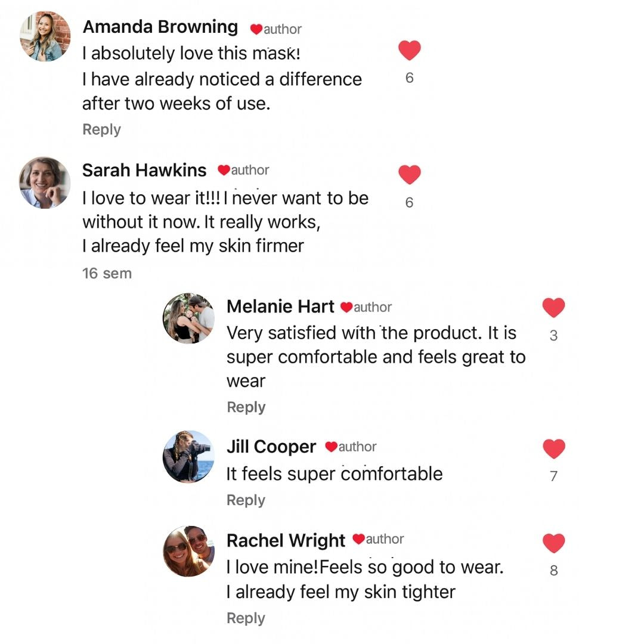Like Melanie Hart's comment
This screenshot has height=644, width=644.
(553, 308)
